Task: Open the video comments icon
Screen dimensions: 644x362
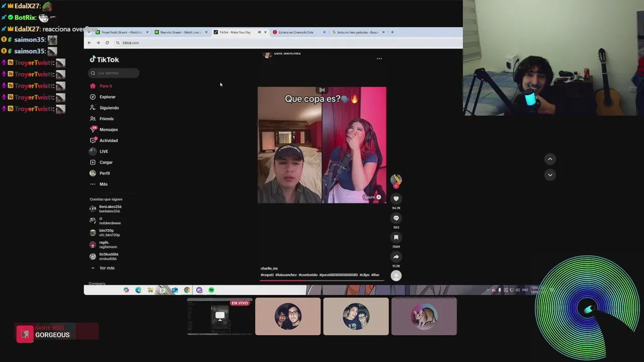Action: 396,218
